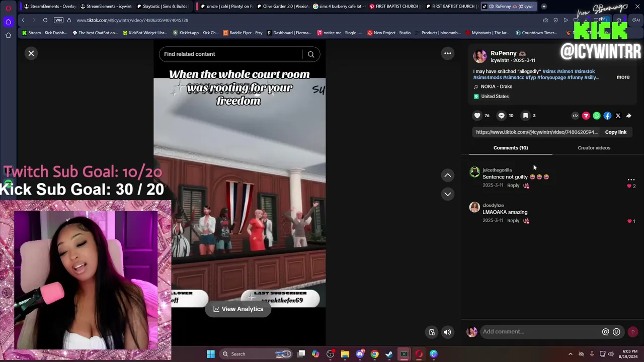Open comments via the speech bubble icon
Screen dimensions: 644x362
click(501, 116)
